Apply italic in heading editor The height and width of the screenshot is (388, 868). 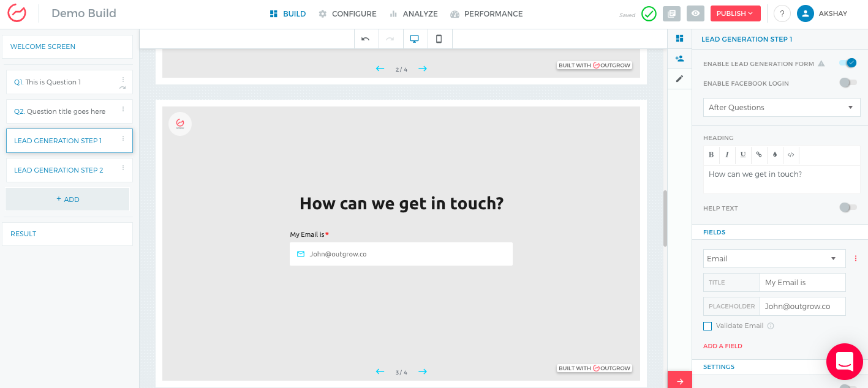(x=727, y=155)
